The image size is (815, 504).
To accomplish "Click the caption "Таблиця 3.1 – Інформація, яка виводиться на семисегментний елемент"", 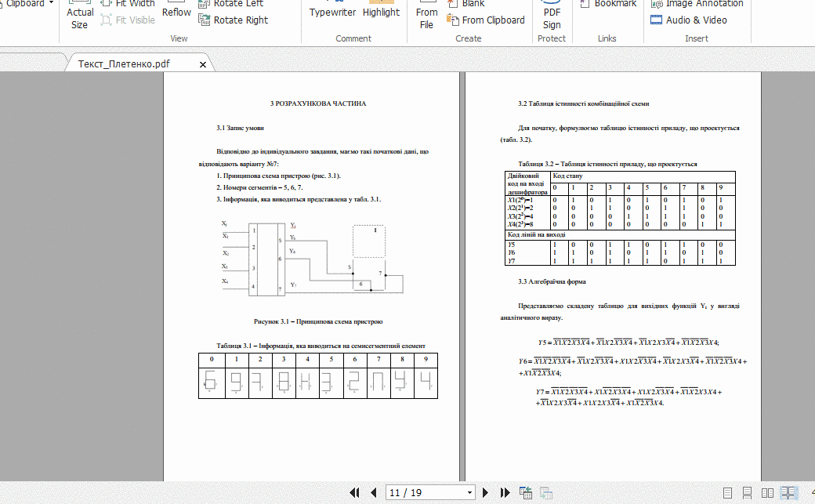I will coord(321,346).
